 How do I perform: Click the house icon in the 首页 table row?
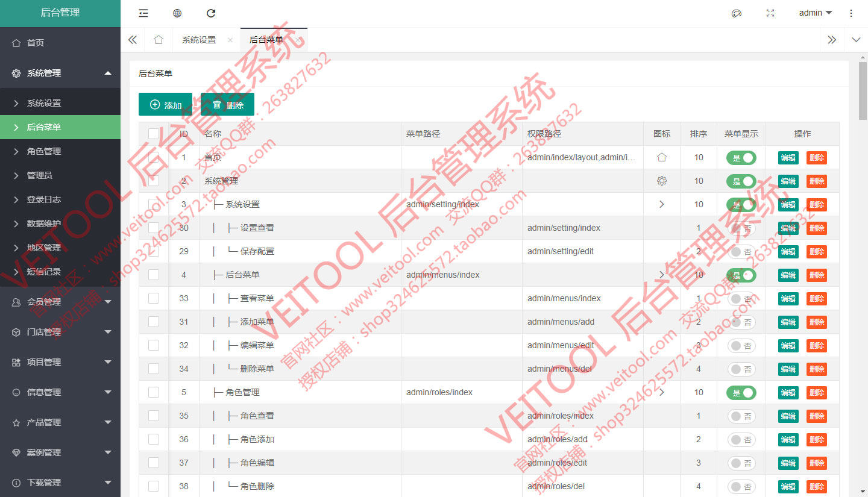pos(662,157)
